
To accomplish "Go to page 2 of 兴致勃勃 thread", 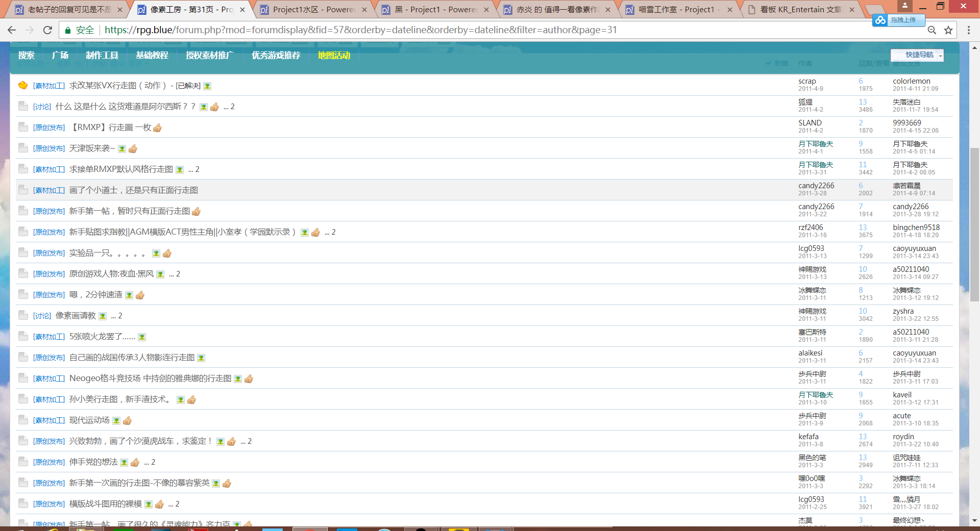I will pyautogui.click(x=250, y=441).
